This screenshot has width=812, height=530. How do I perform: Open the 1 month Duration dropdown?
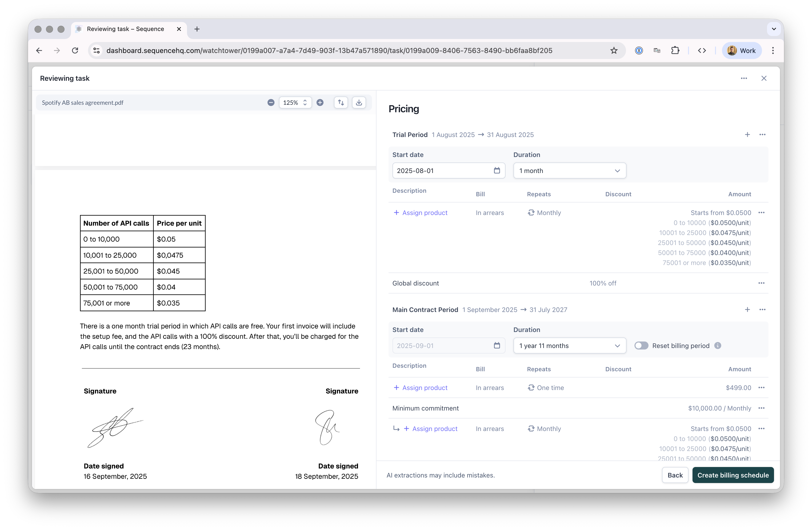pos(569,170)
